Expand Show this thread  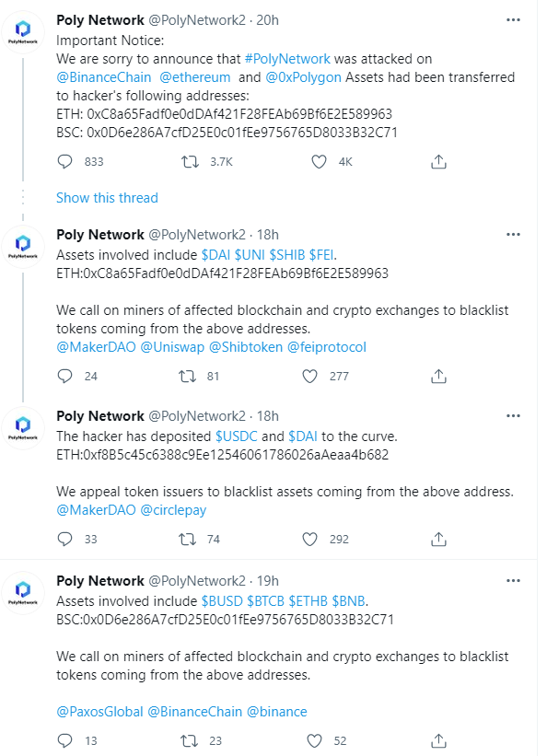(x=107, y=198)
